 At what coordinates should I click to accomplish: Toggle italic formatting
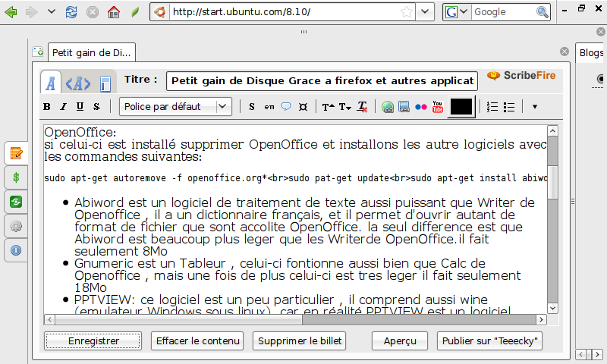(64, 107)
